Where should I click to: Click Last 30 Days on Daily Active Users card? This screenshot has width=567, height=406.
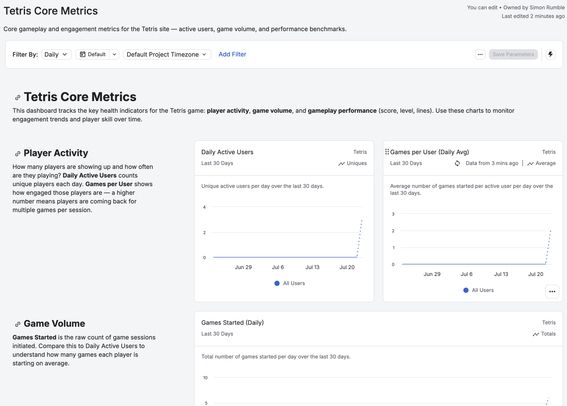tap(217, 163)
